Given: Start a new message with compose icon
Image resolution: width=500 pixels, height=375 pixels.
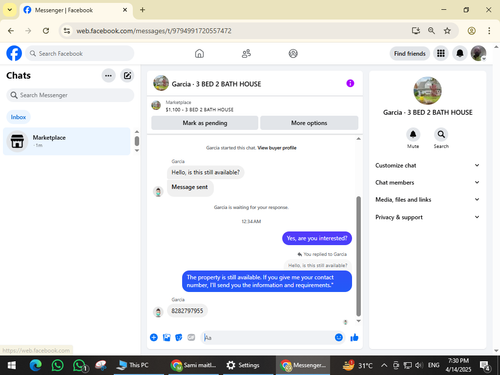Looking at the screenshot, I should click(127, 76).
